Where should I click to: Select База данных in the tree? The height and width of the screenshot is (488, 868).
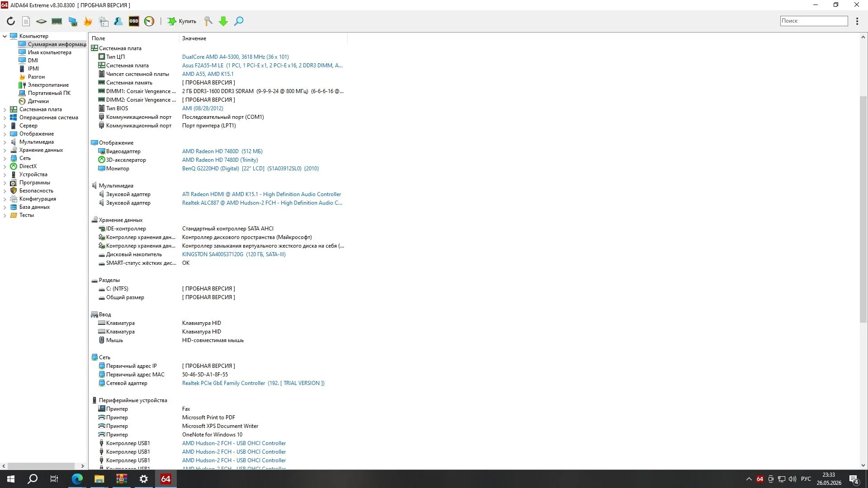pos(30,207)
